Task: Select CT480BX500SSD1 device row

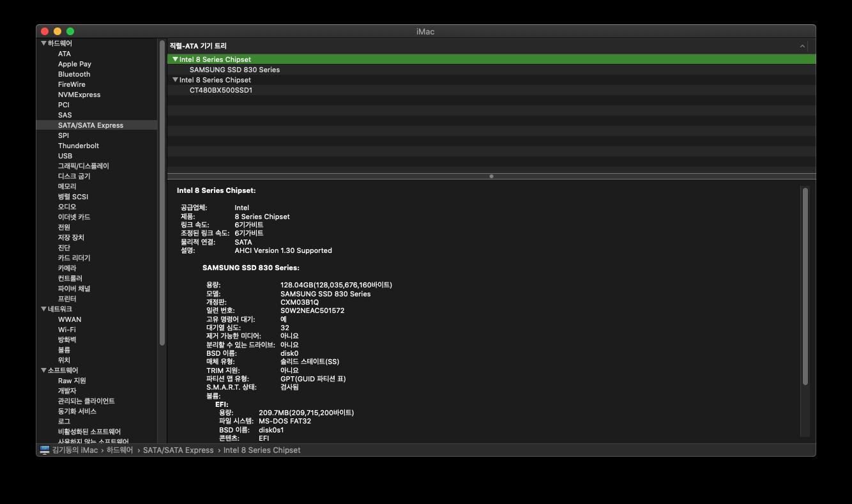Action: [491, 90]
